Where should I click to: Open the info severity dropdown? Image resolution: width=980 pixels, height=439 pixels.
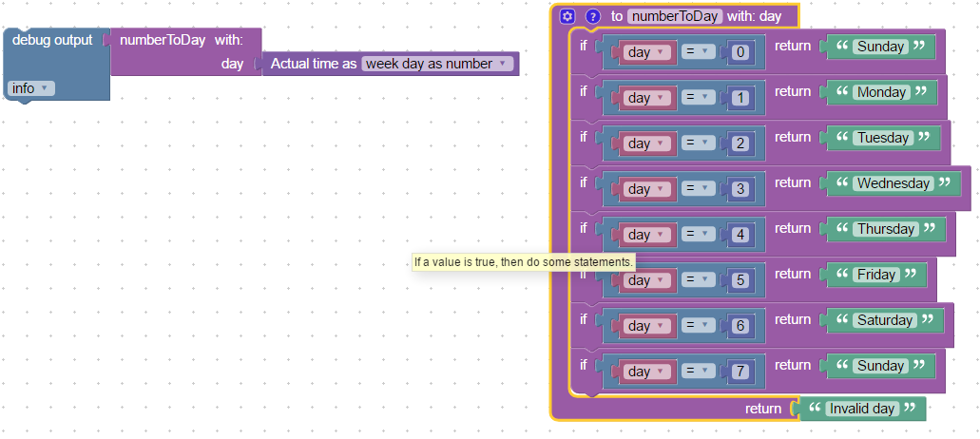(x=31, y=88)
